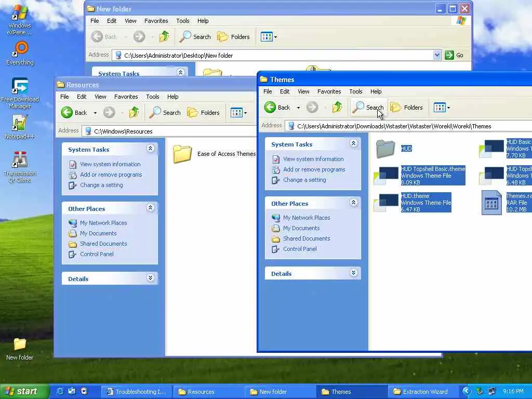Viewport: 532px width, 399px height.
Task: Open the Everything desktop shortcut
Action: tap(20, 54)
